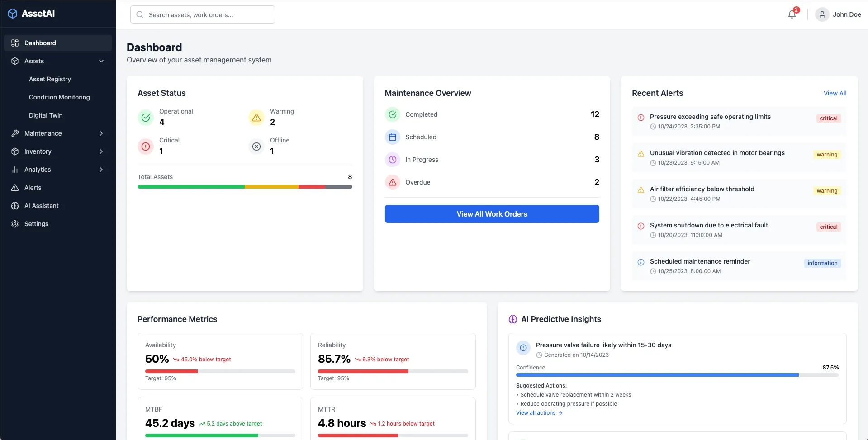Click the Offline gray X icon
The height and width of the screenshot is (440, 868).
click(256, 147)
